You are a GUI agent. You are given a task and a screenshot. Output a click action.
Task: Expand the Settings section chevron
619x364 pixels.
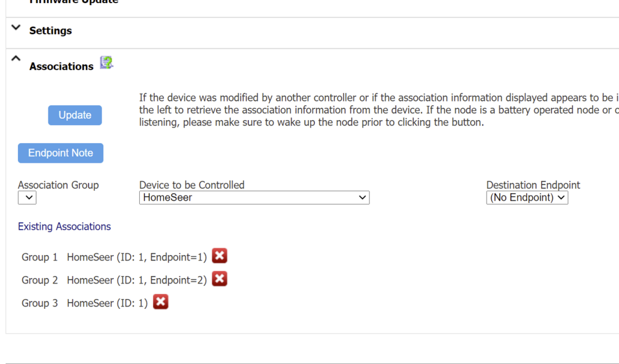tap(16, 28)
